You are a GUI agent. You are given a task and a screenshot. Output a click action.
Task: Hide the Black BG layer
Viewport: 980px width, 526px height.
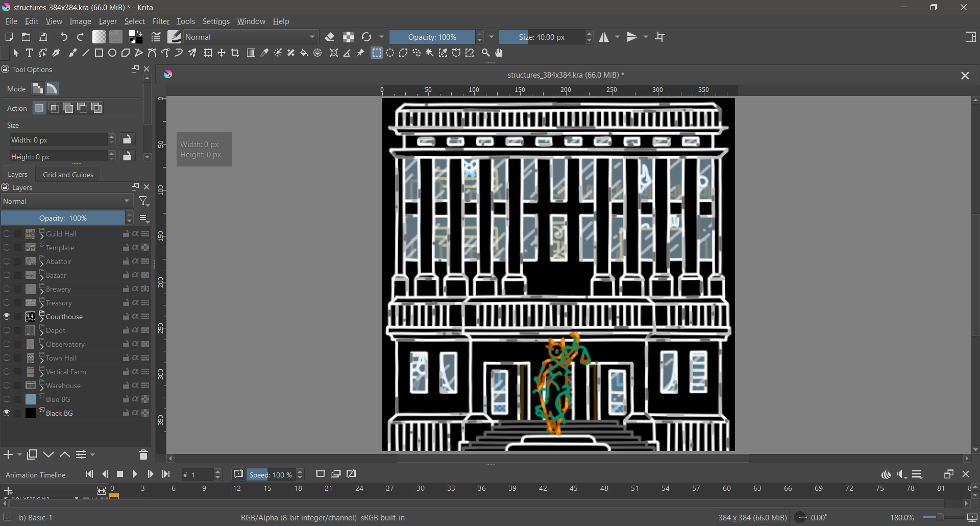tap(7, 413)
